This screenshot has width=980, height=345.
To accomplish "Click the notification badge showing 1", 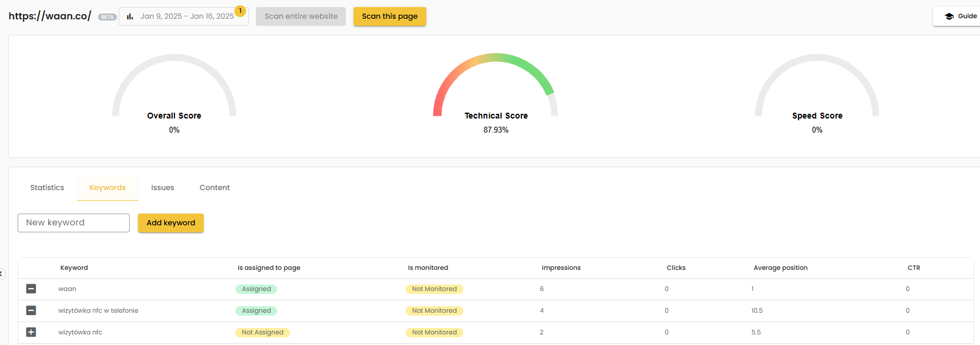I will [240, 11].
